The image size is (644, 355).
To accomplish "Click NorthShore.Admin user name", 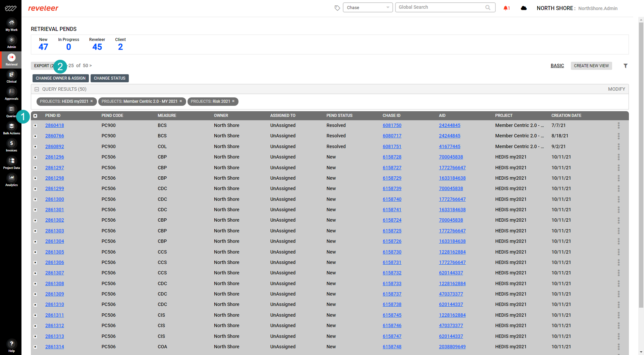I will coord(598,8).
